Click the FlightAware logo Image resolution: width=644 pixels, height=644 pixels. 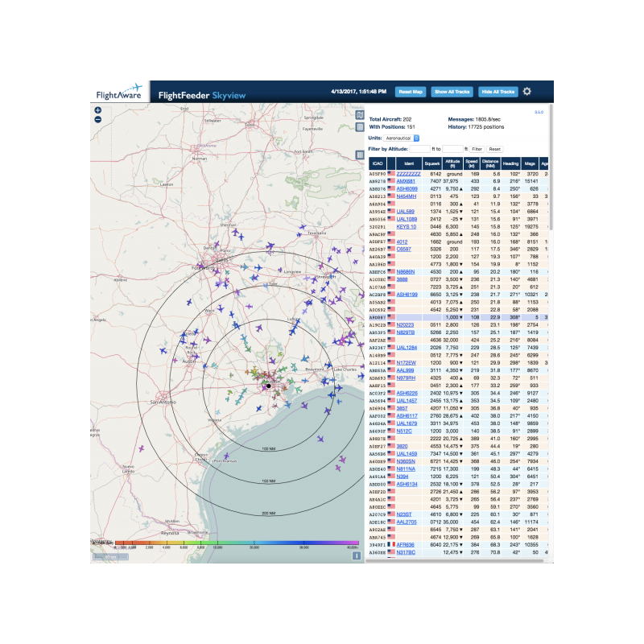point(121,92)
